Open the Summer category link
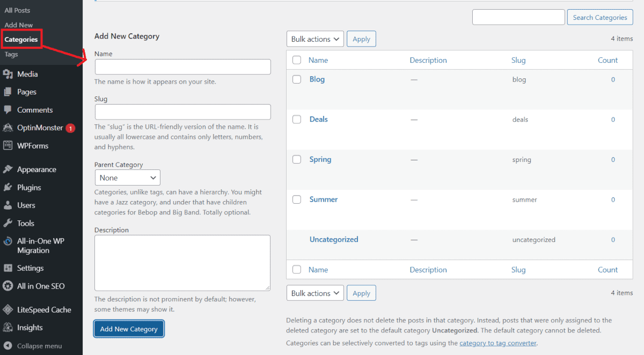This screenshot has width=644, height=355. [x=324, y=199]
